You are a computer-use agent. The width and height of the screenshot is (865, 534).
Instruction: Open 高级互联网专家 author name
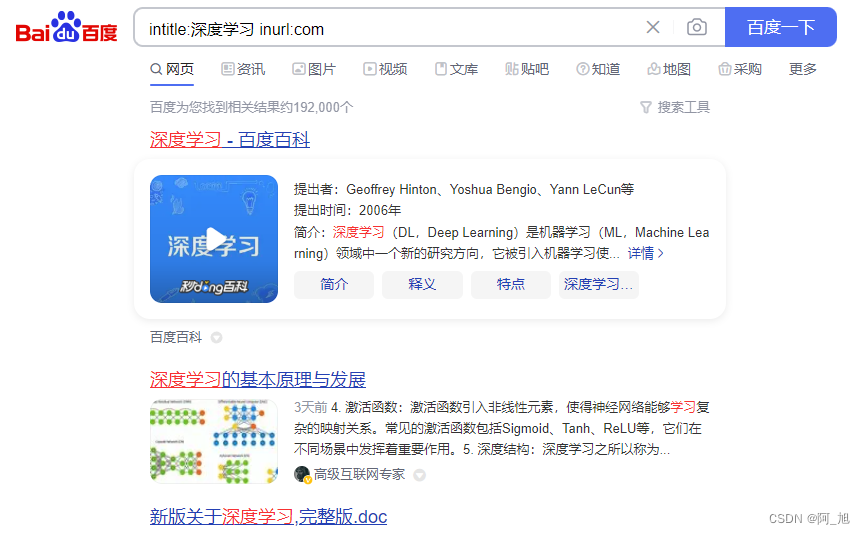coord(359,474)
